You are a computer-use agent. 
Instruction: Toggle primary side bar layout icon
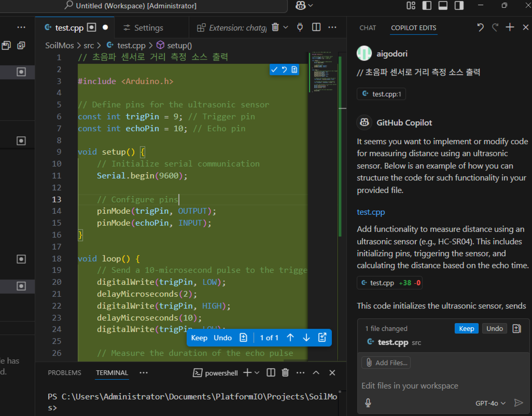(427, 6)
